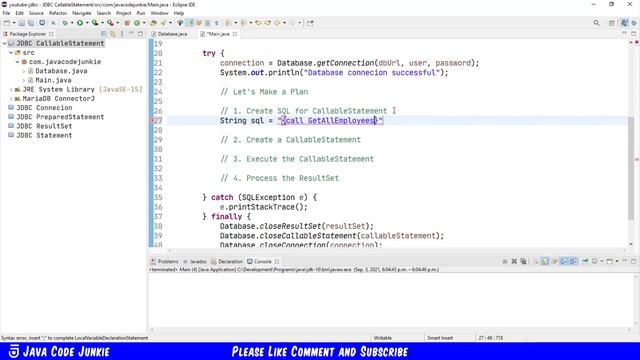Click the New Java Package icon
The width and height of the screenshot is (640, 360).
[x=127, y=23]
